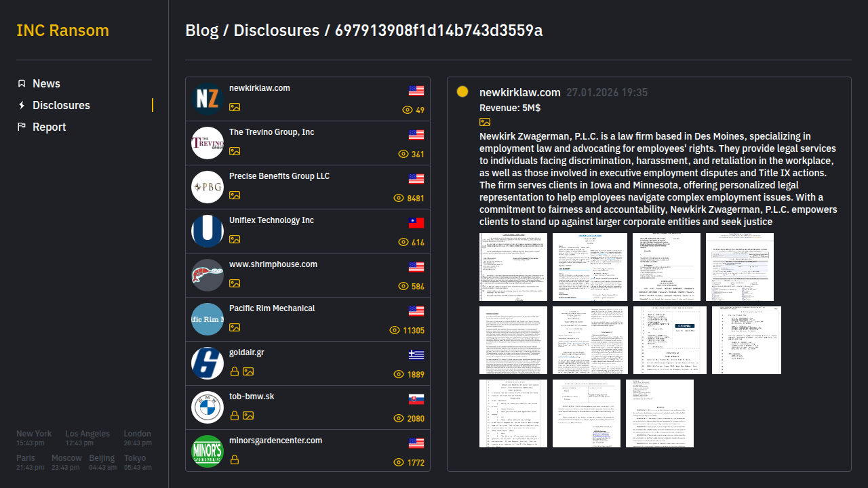Open The Trevino Group, Inc disclosure

pyautogui.click(x=271, y=132)
